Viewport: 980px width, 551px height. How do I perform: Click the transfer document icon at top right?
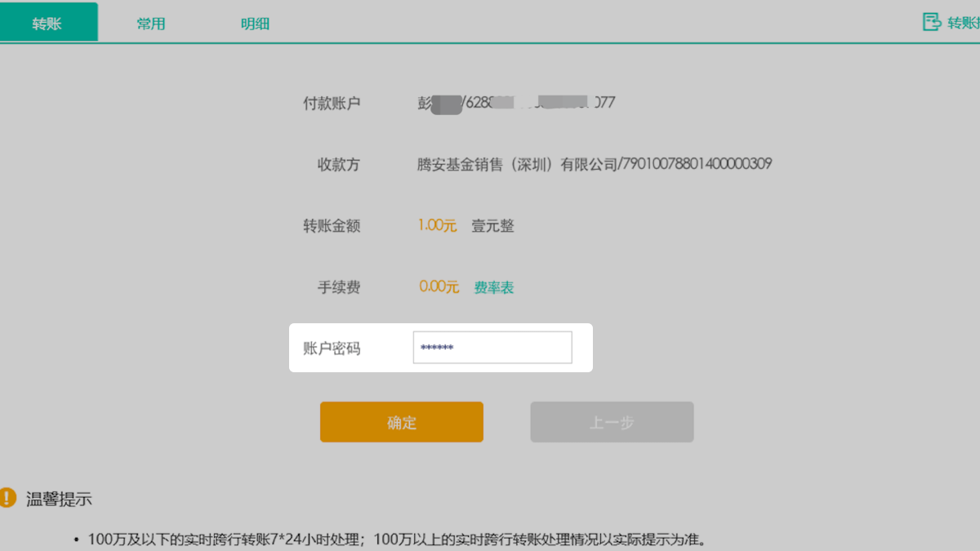(932, 22)
